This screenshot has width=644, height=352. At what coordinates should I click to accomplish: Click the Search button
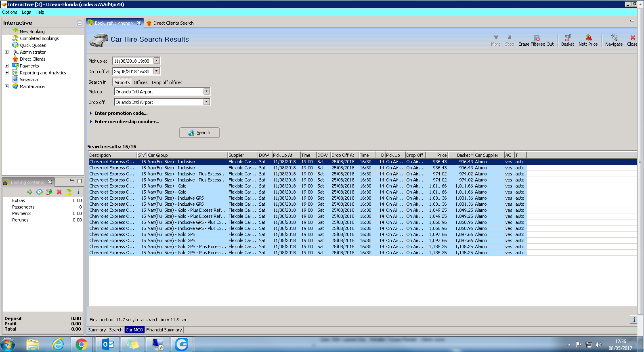tap(199, 133)
